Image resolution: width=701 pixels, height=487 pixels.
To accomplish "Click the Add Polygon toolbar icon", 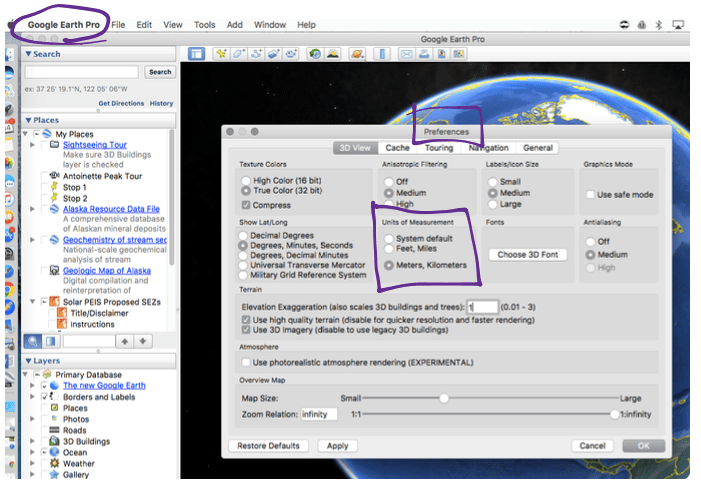I will tap(238, 54).
